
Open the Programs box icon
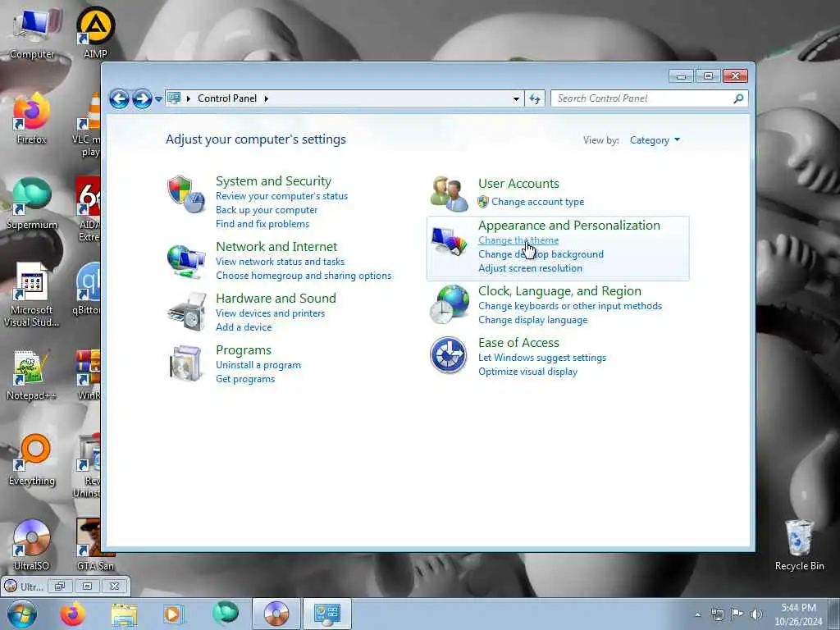pos(185,363)
